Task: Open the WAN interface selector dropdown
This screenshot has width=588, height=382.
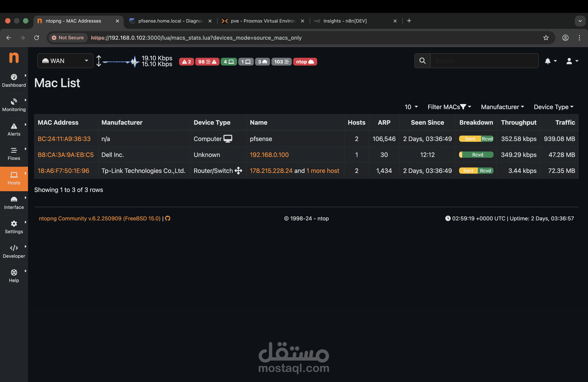Action: (65, 61)
